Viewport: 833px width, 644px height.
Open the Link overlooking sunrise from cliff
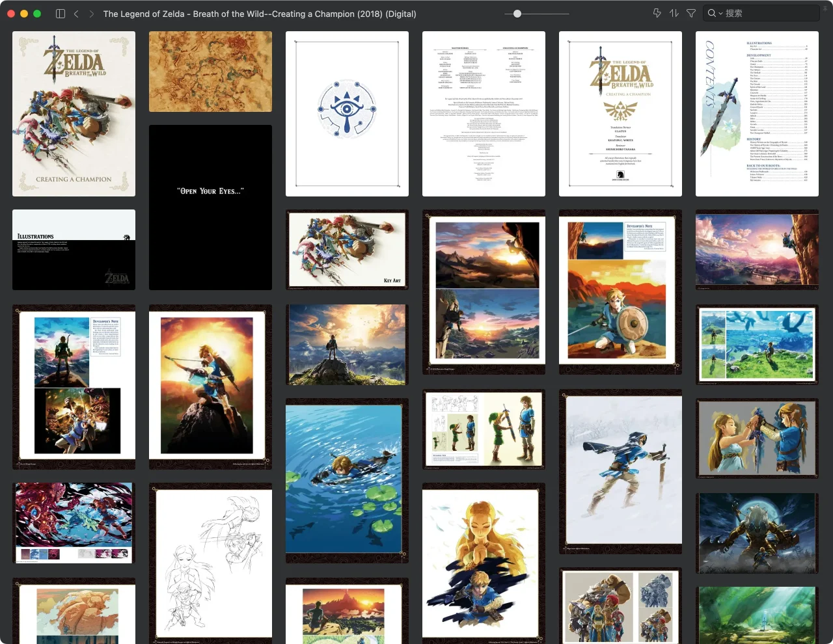click(x=348, y=345)
